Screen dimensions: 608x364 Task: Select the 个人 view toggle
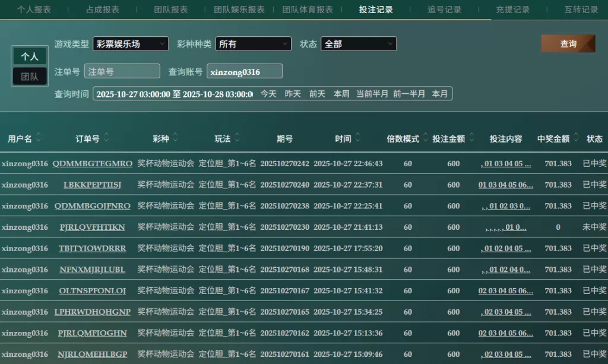coord(30,56)
